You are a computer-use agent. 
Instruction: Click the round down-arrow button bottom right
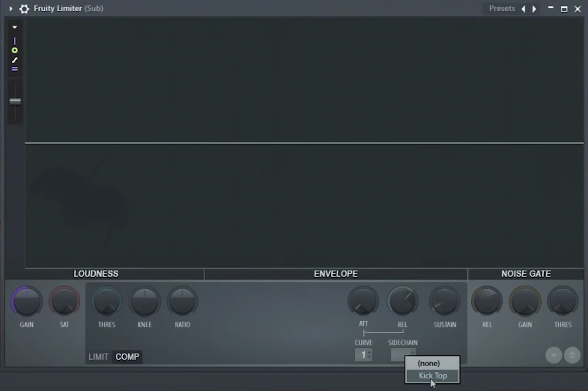[x=553, y=355]
